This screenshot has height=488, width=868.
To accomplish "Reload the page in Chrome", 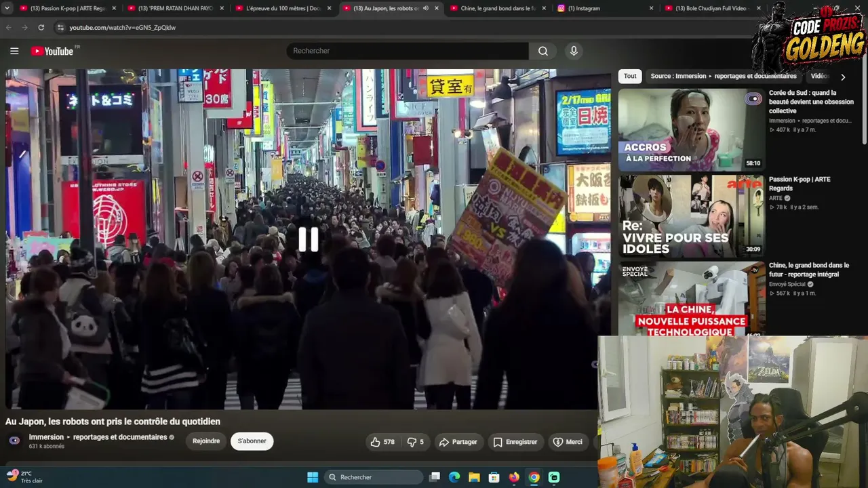I will (41, 27).
